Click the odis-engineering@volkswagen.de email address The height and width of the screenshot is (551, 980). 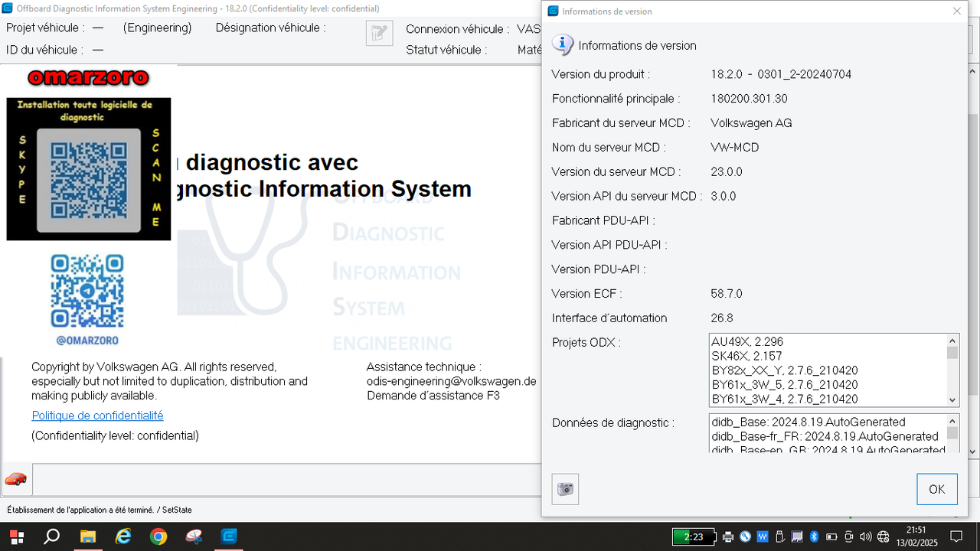[x=452, y=381]
